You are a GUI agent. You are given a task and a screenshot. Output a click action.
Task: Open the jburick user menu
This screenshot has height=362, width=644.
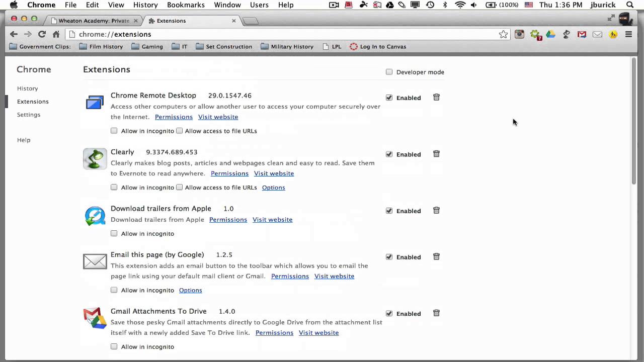point(603,5)
